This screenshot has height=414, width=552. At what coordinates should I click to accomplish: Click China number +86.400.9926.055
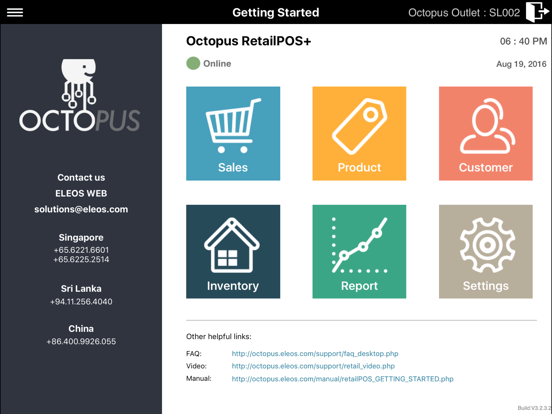pos(81,341)
